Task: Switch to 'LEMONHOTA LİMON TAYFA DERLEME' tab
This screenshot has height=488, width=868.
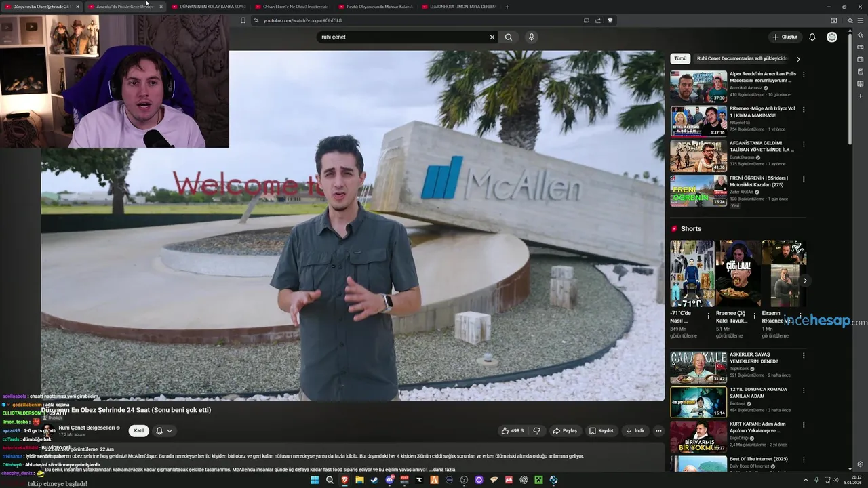Action: click(459, 7)
